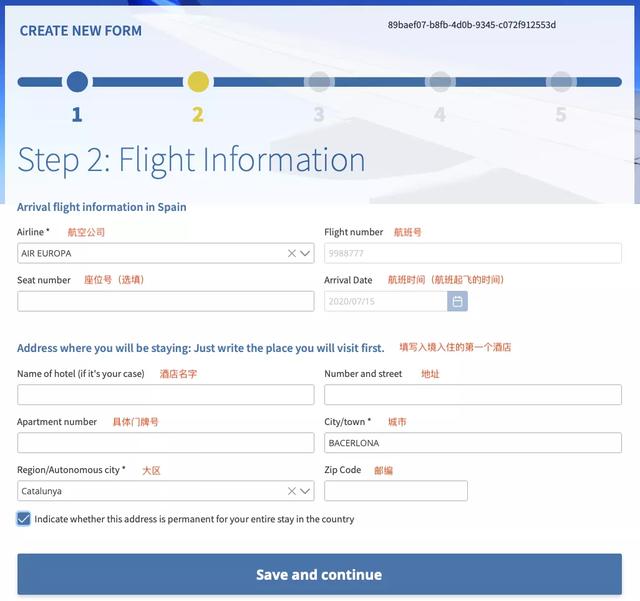Select step 5 in progress bar
640x601 pixels.
[x=561, y=82]
